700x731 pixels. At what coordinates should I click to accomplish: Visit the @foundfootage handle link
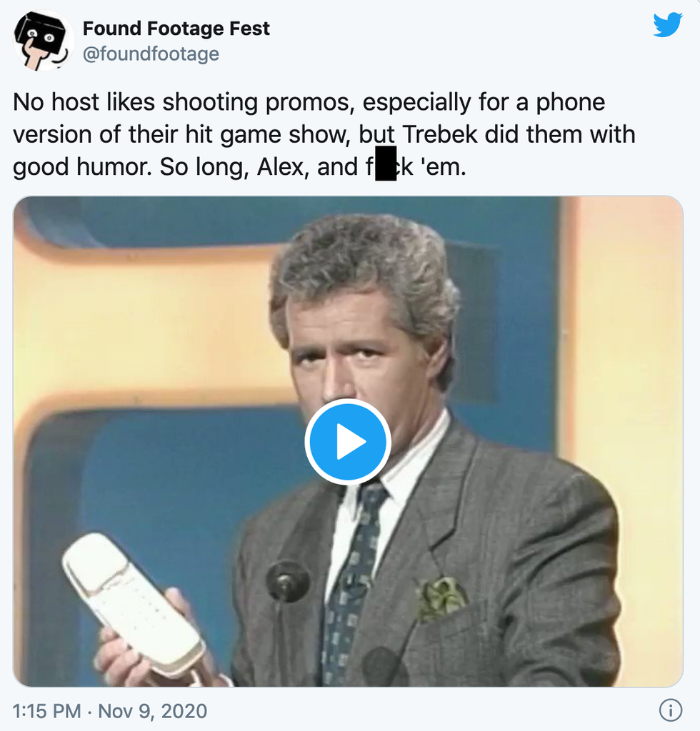pyautogui.click(x=151, y=54)
